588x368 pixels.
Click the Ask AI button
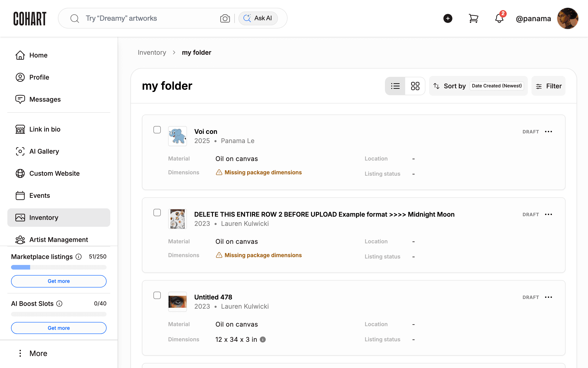[258, 18]
